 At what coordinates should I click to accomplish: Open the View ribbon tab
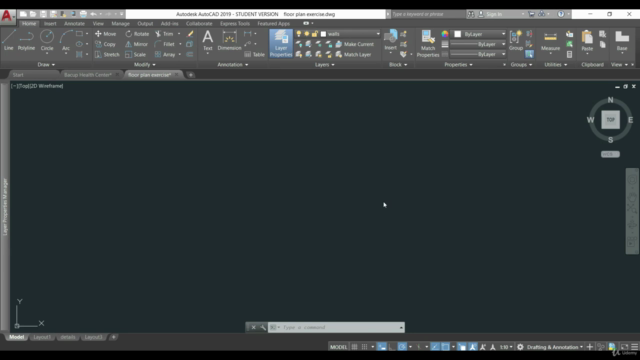98,24
